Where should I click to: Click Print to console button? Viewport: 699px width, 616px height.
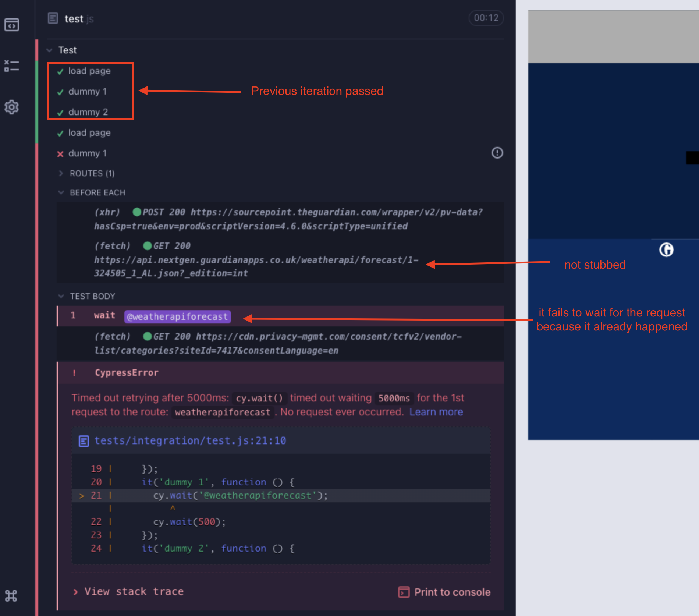coord(444,592)
